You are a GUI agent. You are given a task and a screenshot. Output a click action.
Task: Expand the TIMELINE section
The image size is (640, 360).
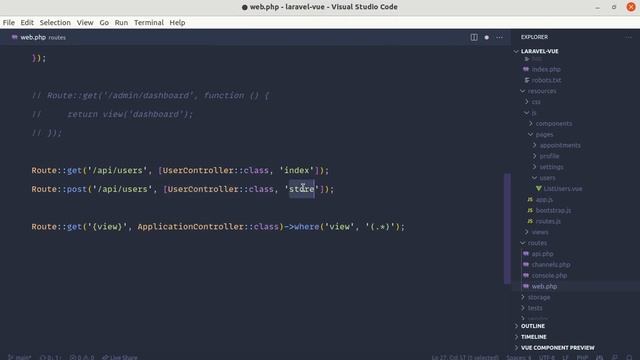(533, 337)
